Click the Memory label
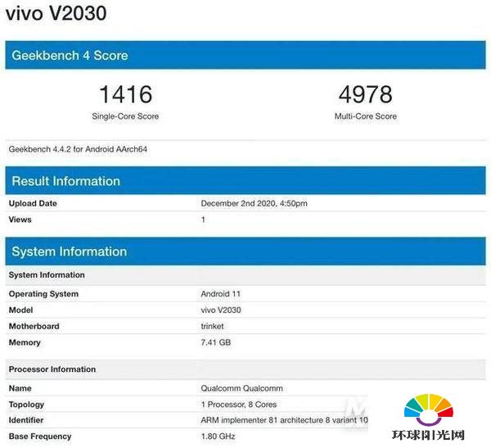This screenshot has width=491, height=448. coord(25,342)
